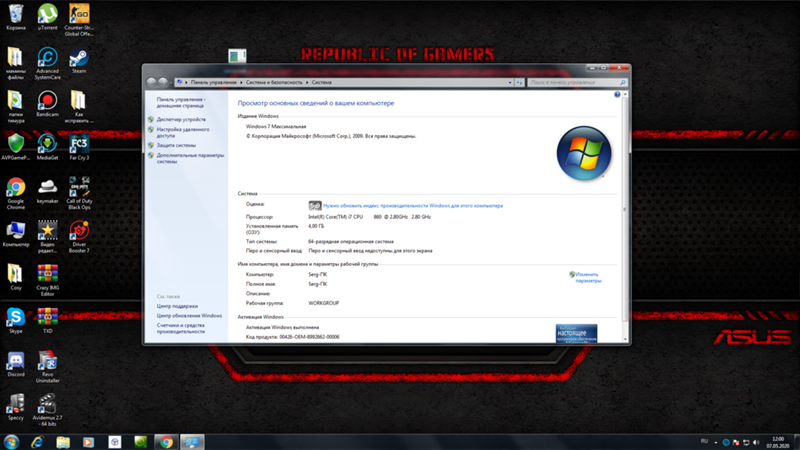Select the keymaker desktop icon
This screenshot has height=450, width=800.
47,190
